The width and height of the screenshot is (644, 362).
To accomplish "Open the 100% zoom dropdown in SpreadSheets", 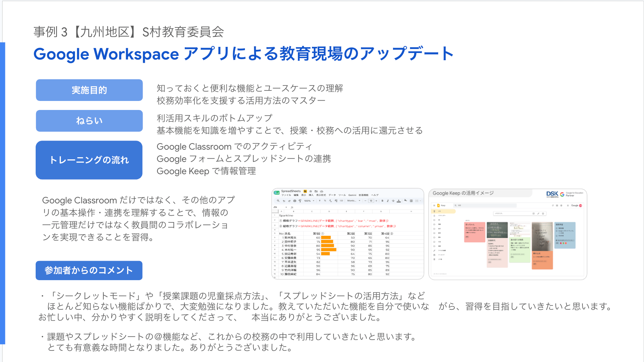I will click(309, 201).
